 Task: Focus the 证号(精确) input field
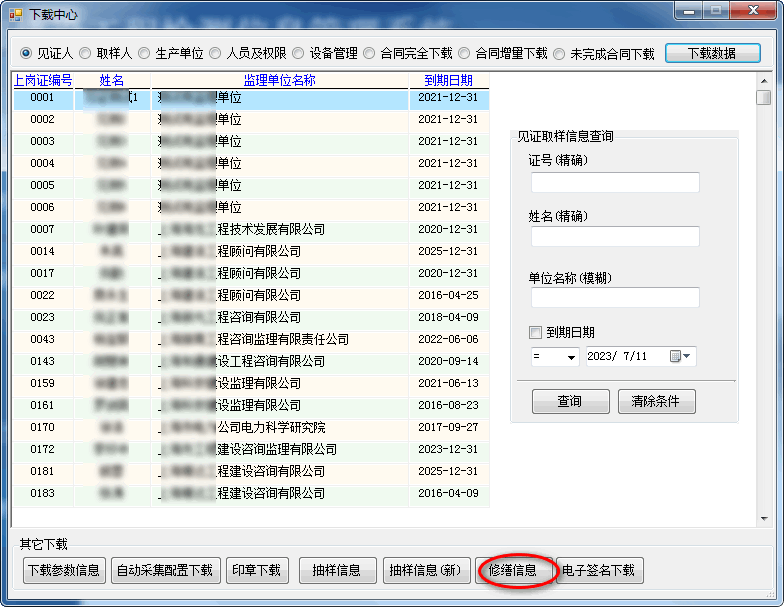pyautogui.click(x=615, y=182)
